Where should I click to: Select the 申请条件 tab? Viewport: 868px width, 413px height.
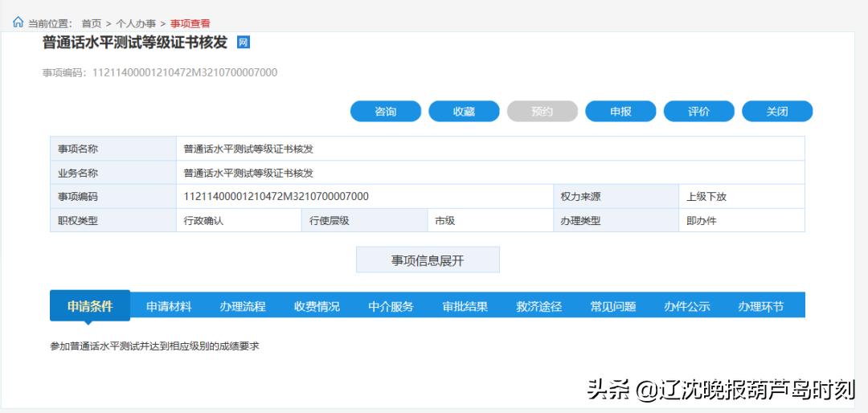(90, 305)
